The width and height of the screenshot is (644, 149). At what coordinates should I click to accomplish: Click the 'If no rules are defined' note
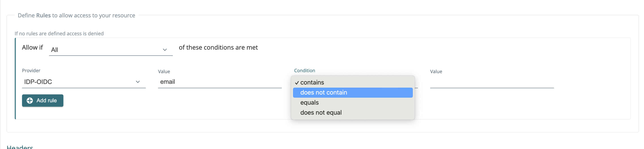[59, 34]
